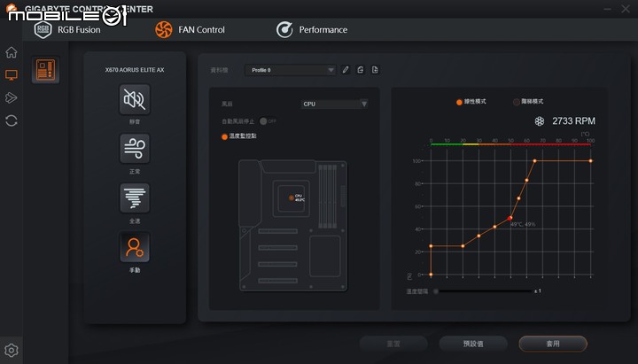Viewport: 638px width, 364px height.
Task: Click the fan curve point at 20°C, 25%
Action: (x=463, y=246)
